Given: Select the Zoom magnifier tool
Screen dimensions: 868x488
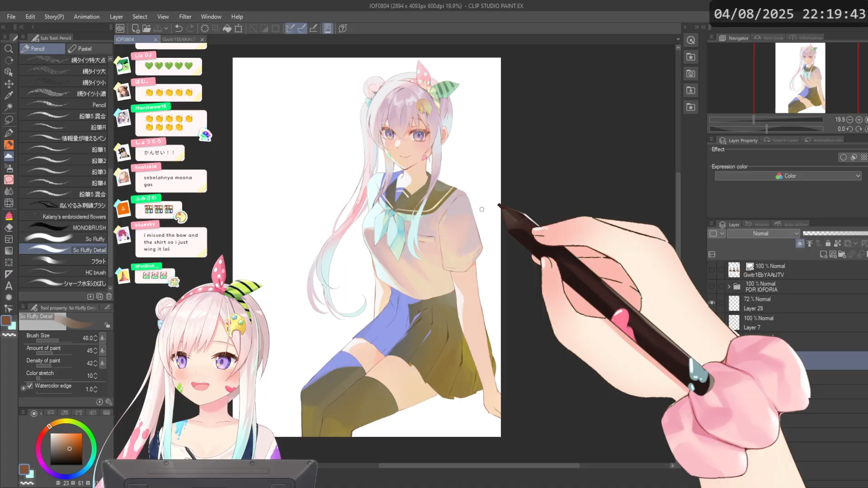Looking at the screenshot, I should coord(9,49).
